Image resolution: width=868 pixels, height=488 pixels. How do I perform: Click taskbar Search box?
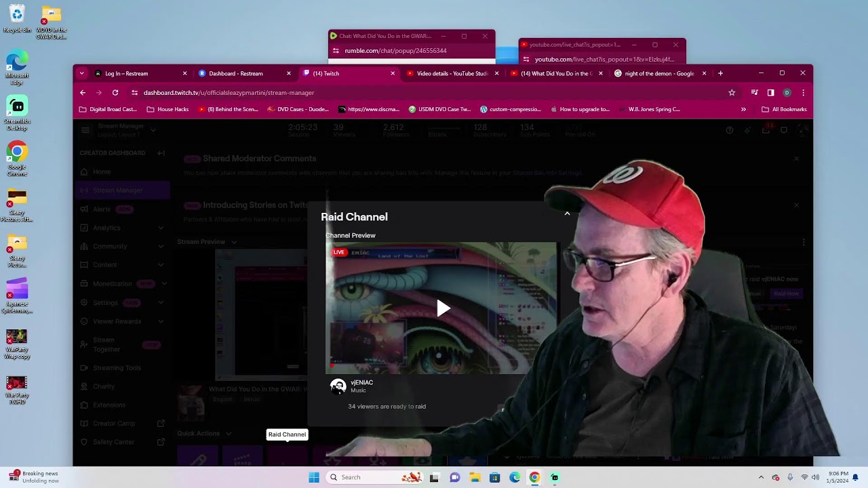[x=374, y=477]
